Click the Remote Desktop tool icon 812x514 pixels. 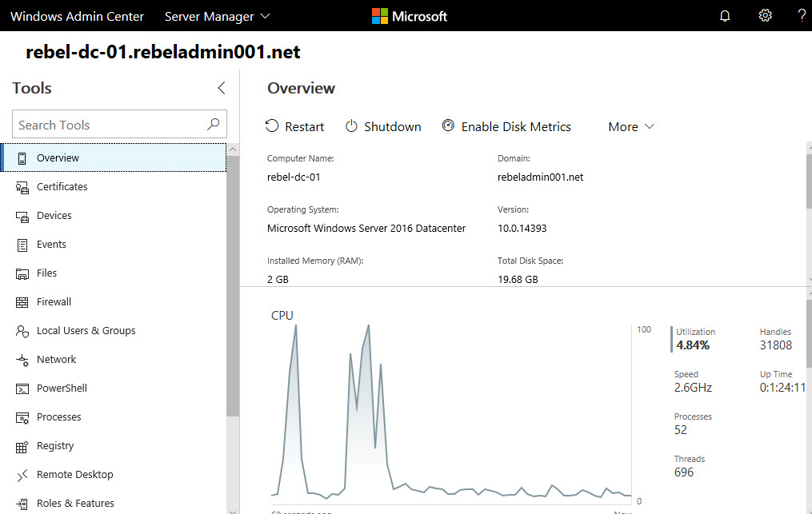click(x=22, y=475)
